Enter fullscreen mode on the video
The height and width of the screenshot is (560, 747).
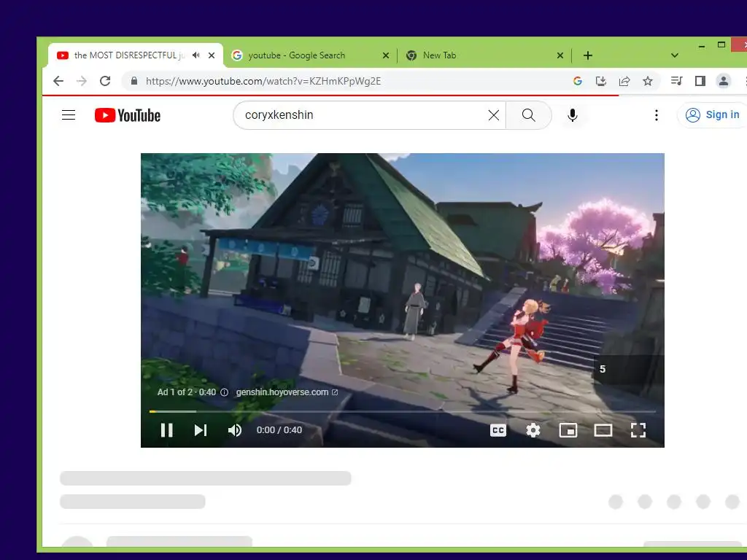tap(638, 430)
